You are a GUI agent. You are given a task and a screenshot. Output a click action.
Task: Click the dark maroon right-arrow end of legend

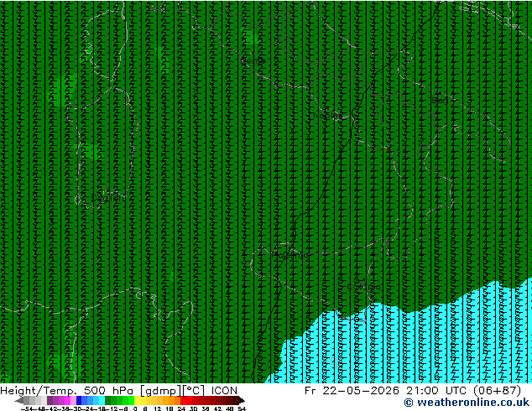pyautogui.click(x=241, y=400)
